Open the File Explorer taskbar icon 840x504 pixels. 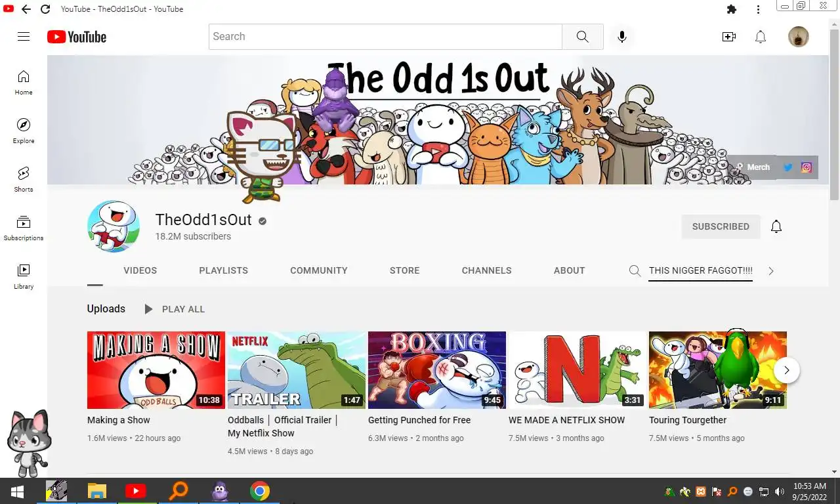coord(96,491)
